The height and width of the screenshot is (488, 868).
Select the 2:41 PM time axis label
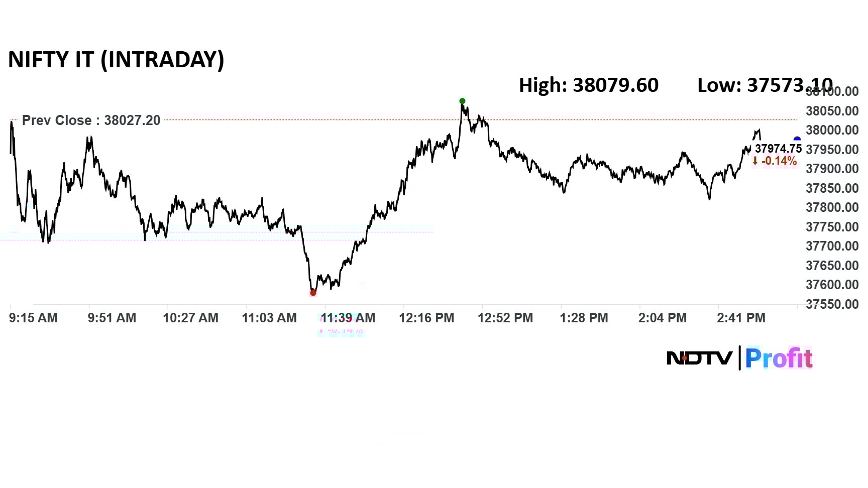(741, 318)
